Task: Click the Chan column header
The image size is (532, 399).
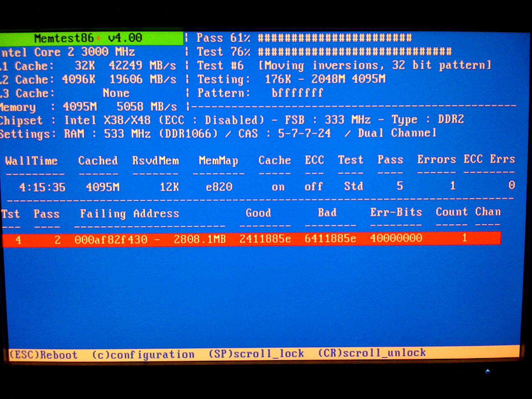Action: click(488, 212)
